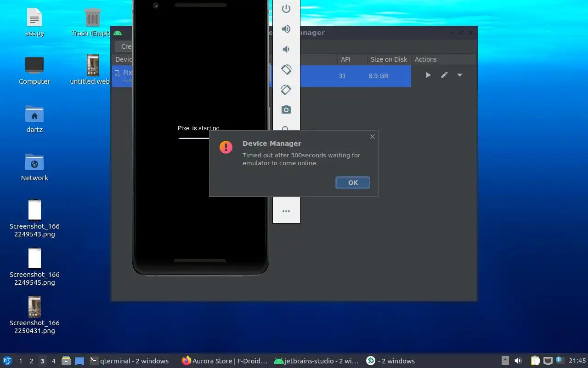Raise emulator volume with volume up icon

pyautogui.click(x=286, y=29)
